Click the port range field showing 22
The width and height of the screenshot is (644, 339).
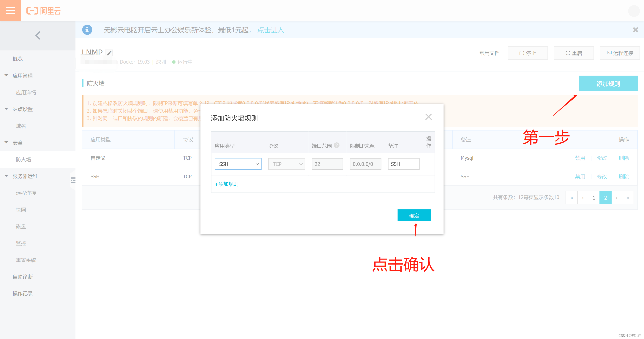coord(327,164)
